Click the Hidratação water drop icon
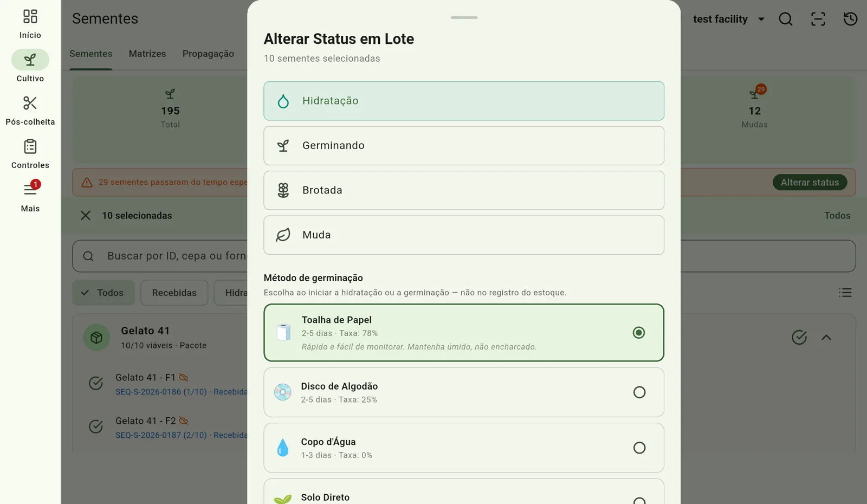The image size is (867, 504). (x=283, y=101)
